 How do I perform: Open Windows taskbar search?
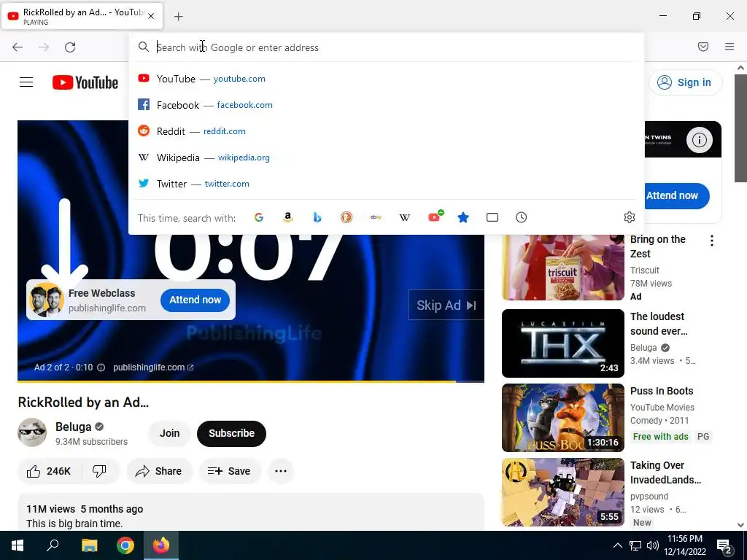53,545
